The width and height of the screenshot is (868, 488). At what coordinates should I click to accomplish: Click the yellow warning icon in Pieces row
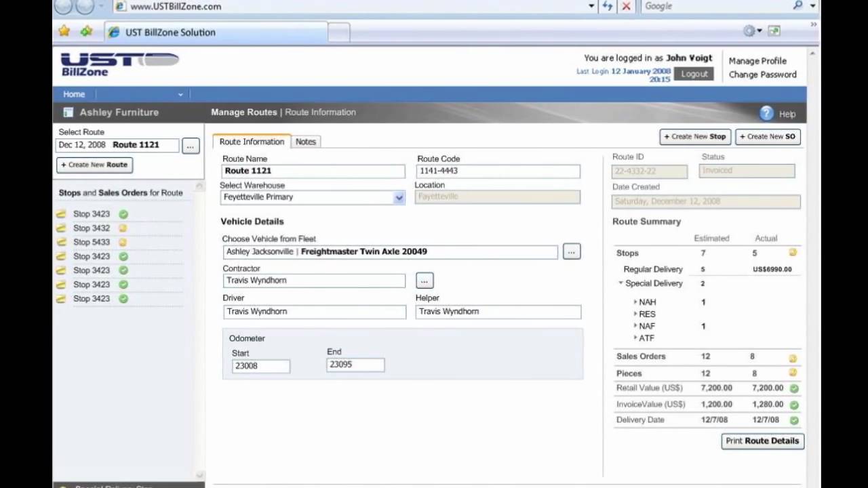[793, 373]
